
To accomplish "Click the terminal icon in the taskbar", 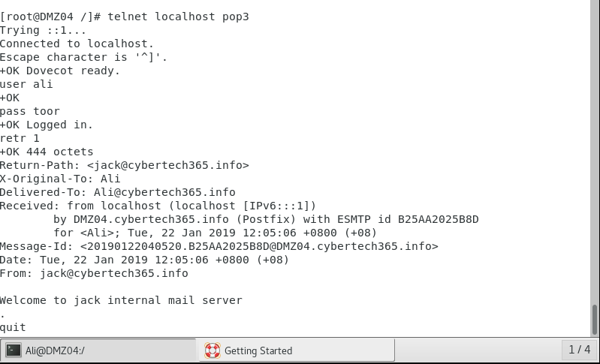I will click(x=14, y=350).
